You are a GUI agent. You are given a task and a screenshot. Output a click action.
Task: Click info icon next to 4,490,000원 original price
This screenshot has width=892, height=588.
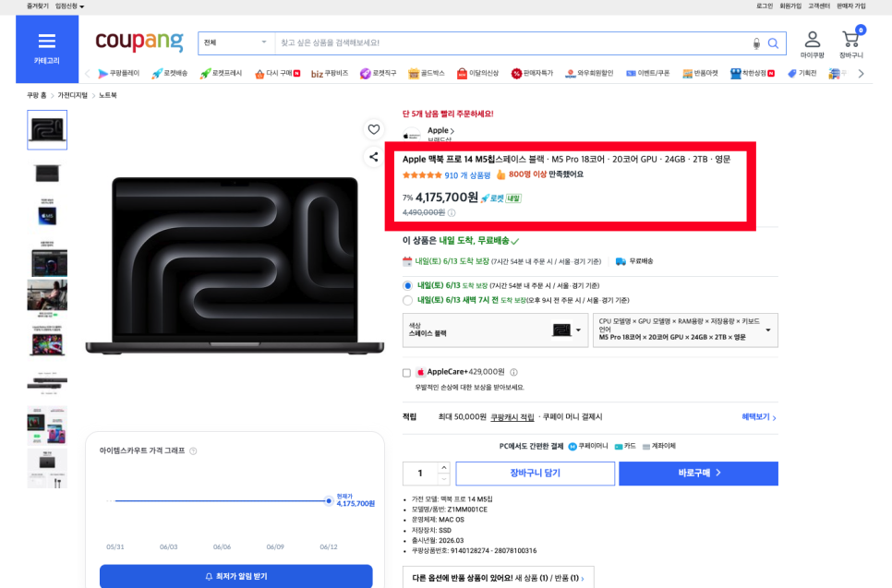tap(452, 212)
